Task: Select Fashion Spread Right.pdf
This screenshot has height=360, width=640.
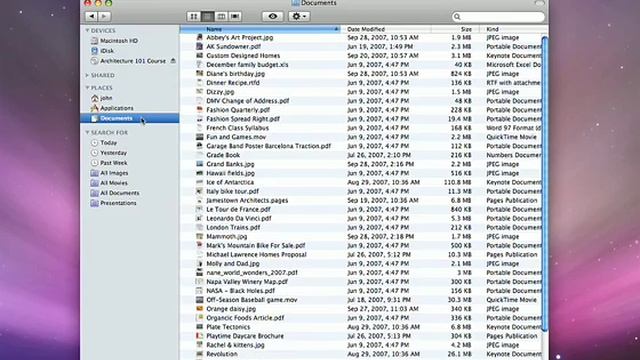Action: pos(243,119)
